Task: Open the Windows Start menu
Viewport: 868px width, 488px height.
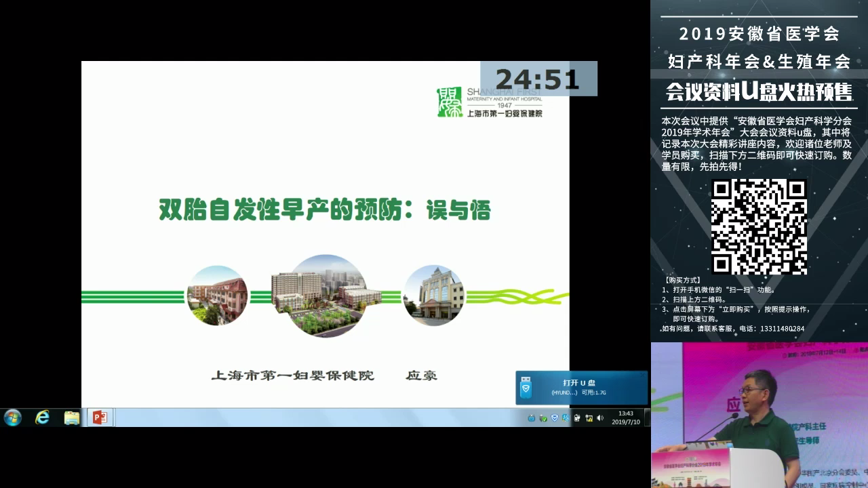Action: tap(12, 418)
